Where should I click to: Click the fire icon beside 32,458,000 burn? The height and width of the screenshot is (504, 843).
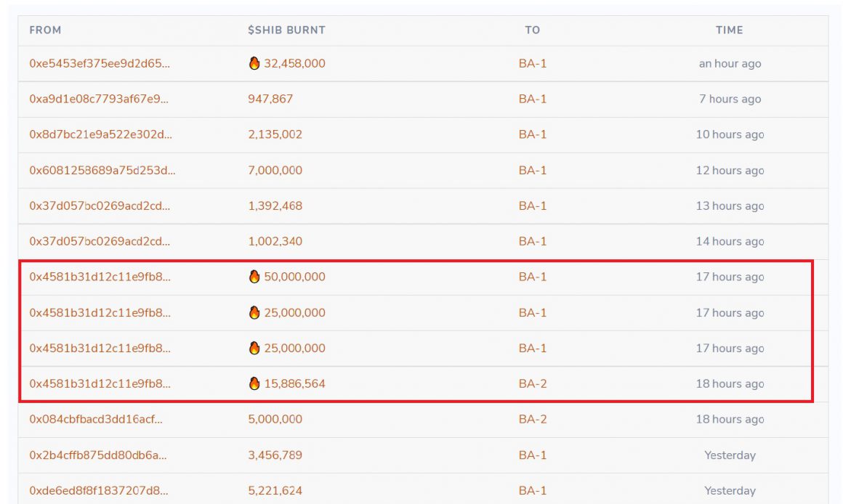254,63
